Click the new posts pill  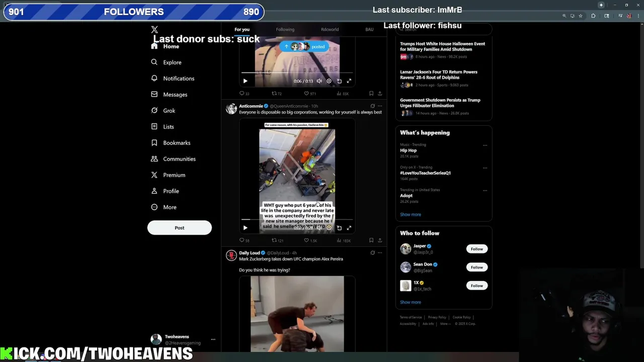point(304,46)
